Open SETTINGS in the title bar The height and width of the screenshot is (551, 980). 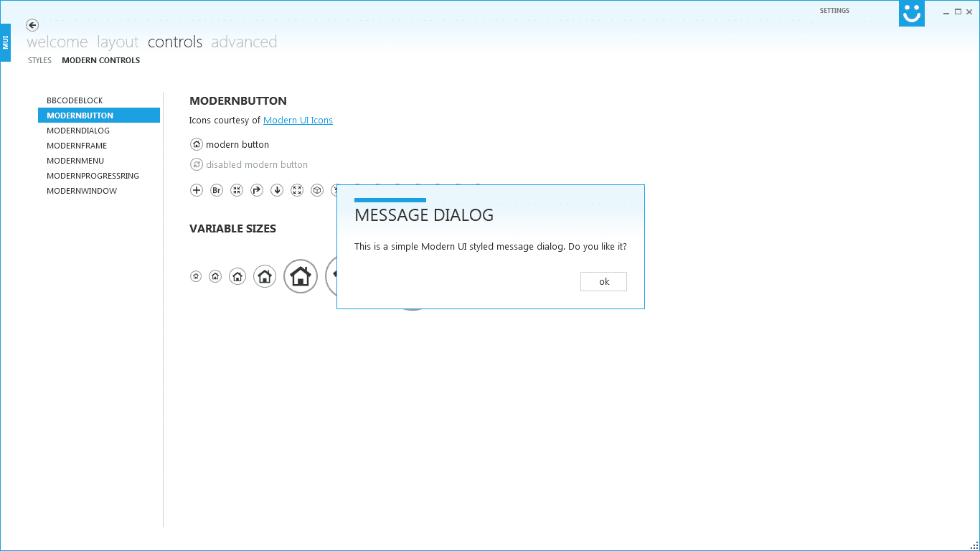click(x=834, y=10)
